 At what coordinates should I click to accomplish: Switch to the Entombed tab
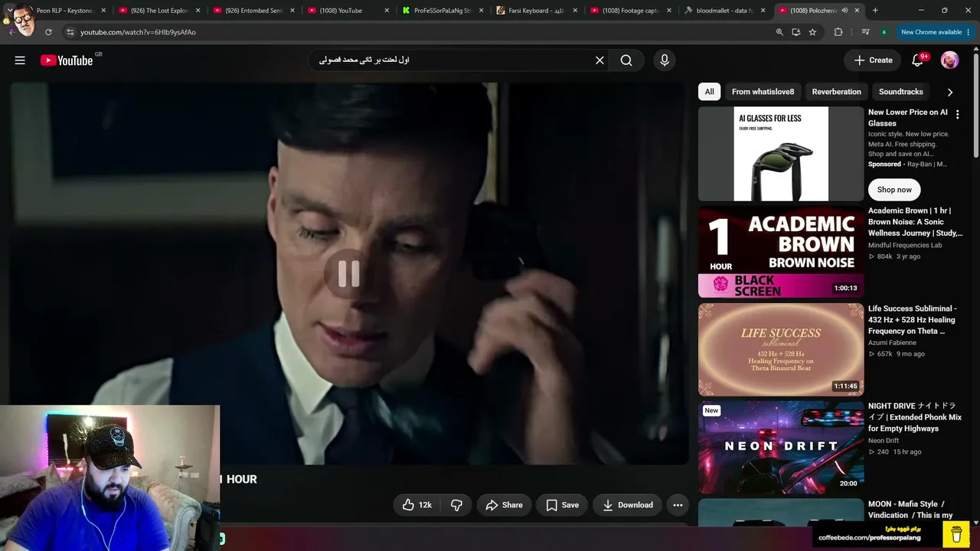coord(253,11)
